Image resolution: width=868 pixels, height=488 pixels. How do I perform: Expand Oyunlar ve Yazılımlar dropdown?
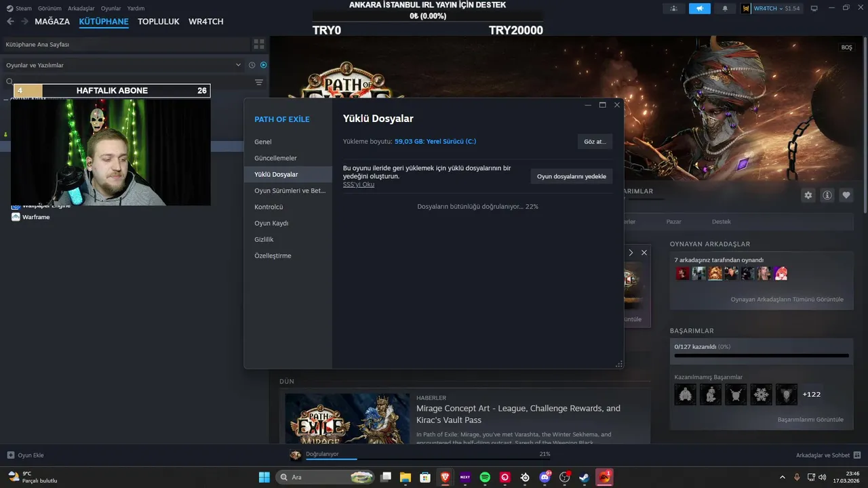click(238, 65)
